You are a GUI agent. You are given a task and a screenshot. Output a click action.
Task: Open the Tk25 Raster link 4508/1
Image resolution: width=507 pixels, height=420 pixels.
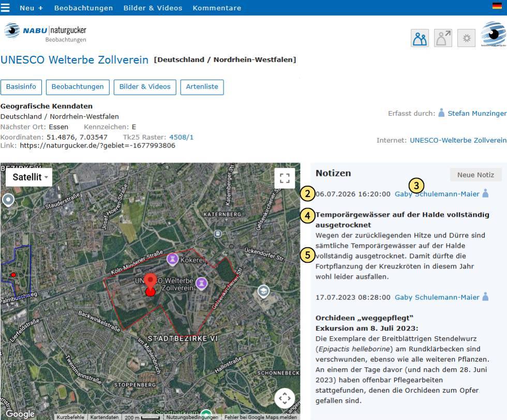click(182, 137)
